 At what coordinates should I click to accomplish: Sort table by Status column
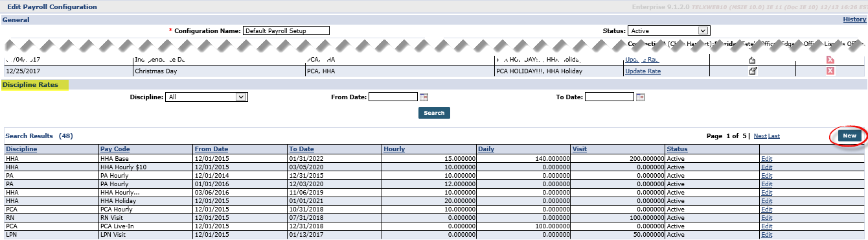pos(677,149)
